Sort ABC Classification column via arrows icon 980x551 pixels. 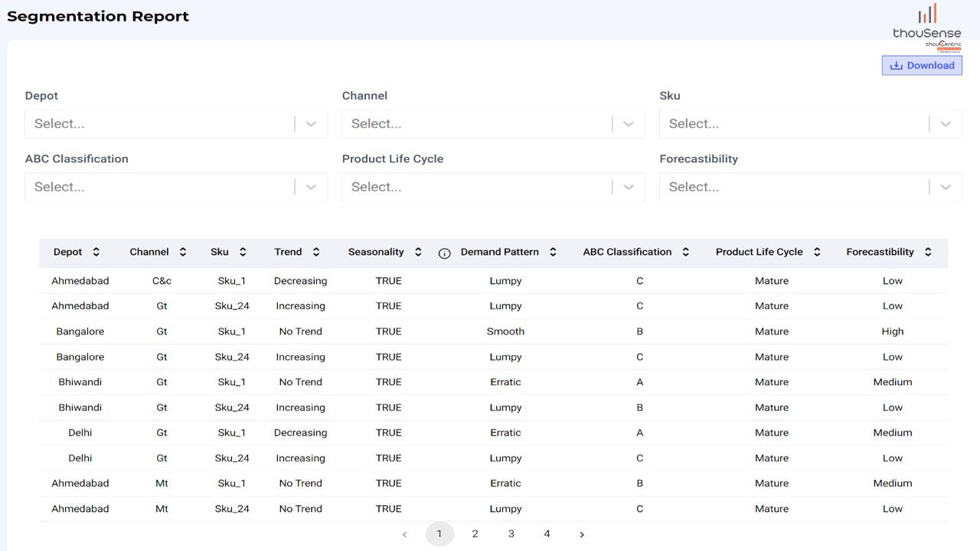click(x=686, y=252)
